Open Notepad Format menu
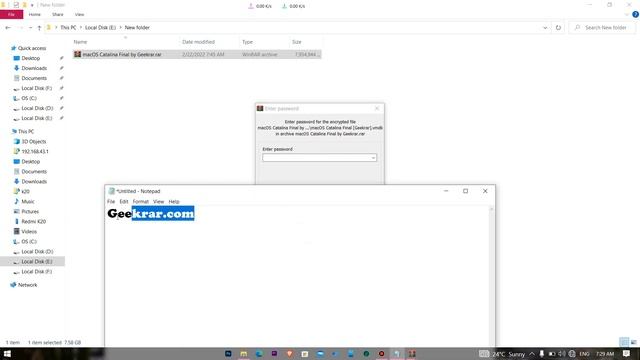The height and width of the screenshot is (360, 640). 140,202
